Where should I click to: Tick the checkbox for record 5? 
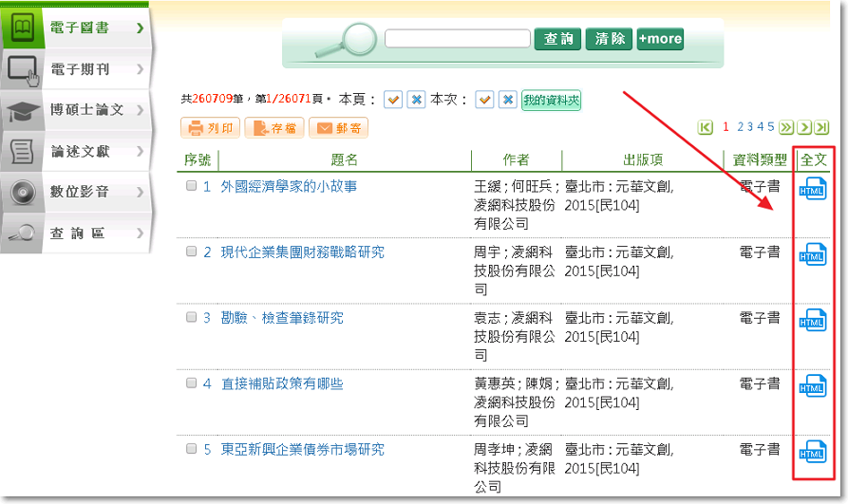(x=192, y=449)
